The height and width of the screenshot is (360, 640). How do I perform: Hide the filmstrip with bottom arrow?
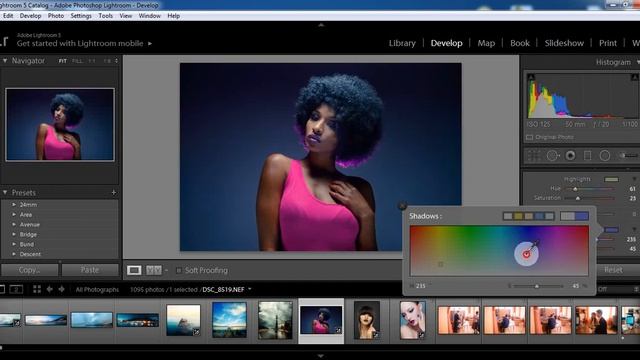(321, 356)
